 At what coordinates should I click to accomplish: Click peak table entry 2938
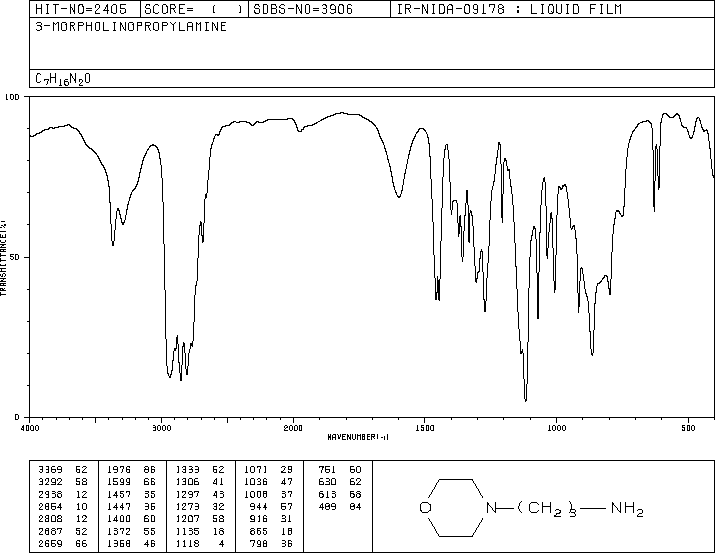tap(51, 494)
